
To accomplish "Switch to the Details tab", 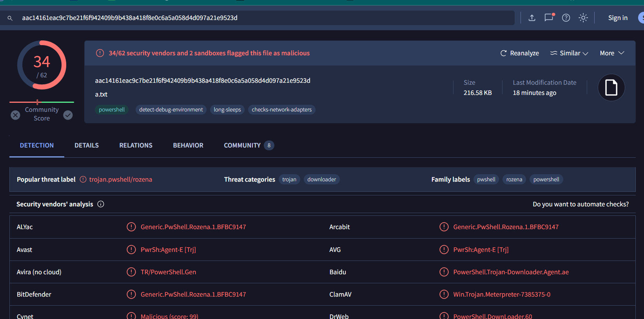I will tap(87, 145).
